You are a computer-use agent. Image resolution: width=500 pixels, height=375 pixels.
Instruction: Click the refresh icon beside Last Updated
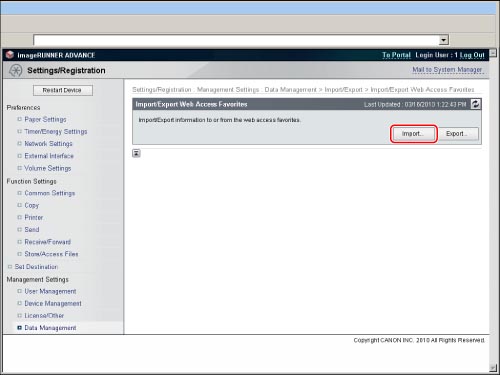coord(475,104)
